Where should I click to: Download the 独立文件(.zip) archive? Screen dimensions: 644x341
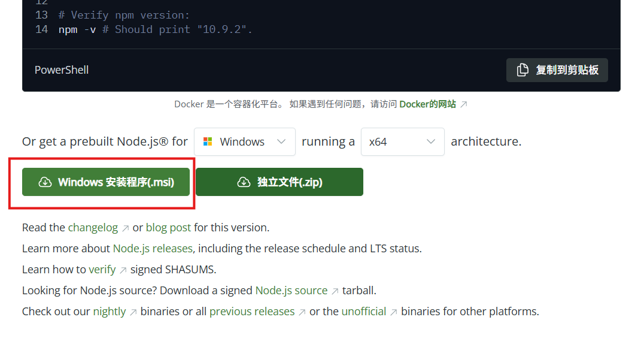pos(280,182)
